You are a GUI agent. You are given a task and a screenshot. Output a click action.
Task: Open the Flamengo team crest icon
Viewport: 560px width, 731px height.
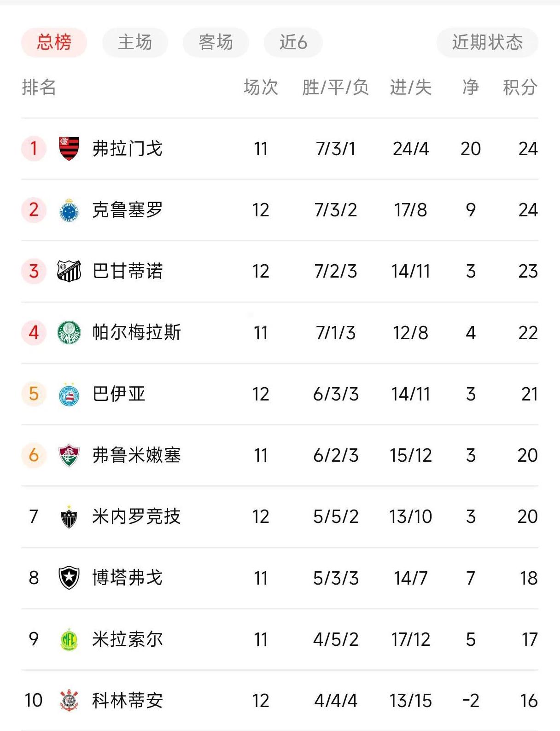[69, 148]
